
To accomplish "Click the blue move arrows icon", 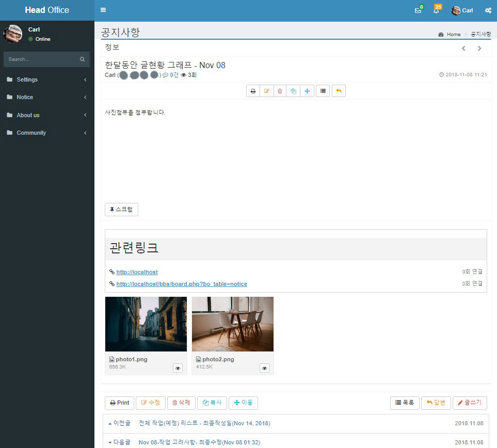I will pos(307,91).
